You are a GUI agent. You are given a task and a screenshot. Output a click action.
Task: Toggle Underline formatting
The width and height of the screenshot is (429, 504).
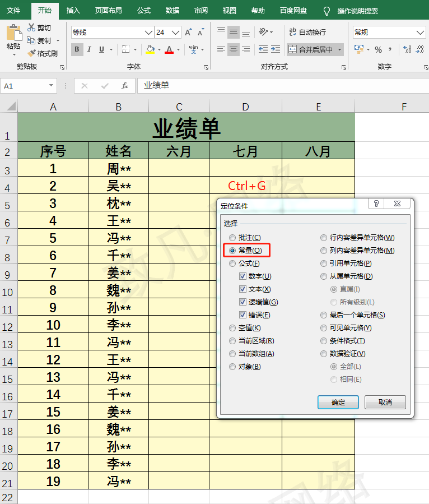tap(101, 49)
